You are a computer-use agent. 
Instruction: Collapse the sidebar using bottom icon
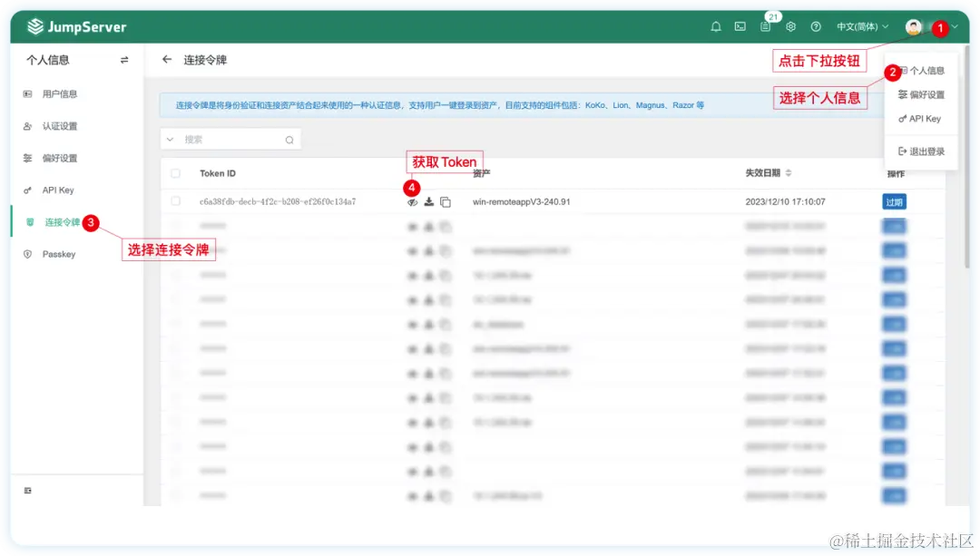(27, 491)
